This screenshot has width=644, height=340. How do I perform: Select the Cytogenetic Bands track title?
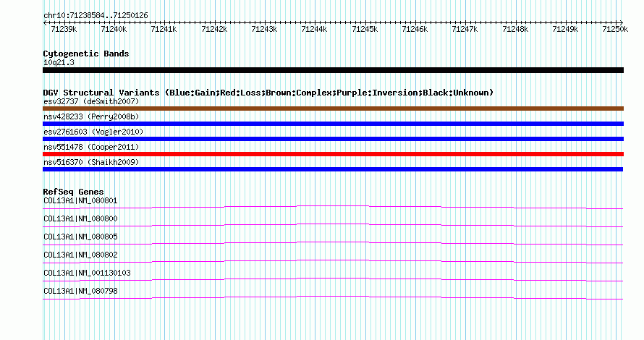(x=86, y=54)
